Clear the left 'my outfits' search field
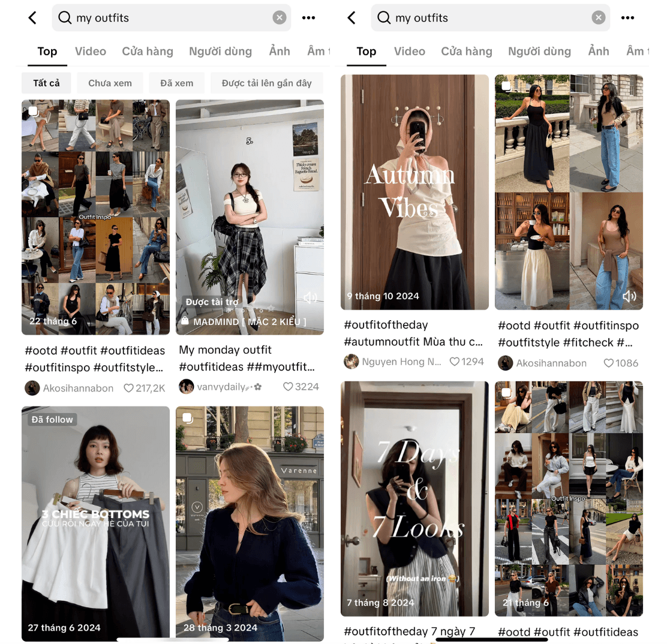667x644 pixels. click(x=279, y=18)
